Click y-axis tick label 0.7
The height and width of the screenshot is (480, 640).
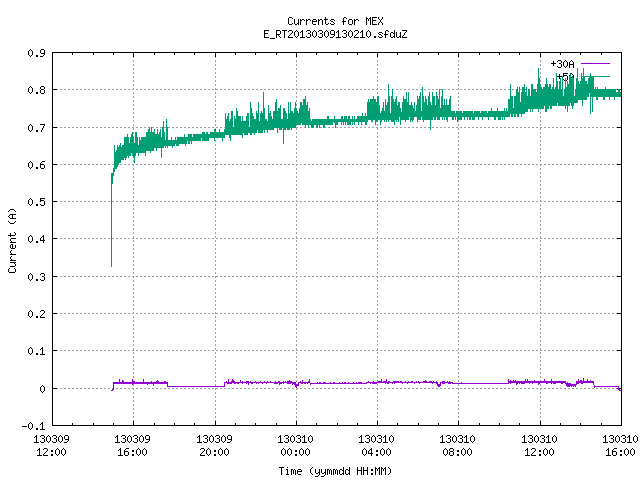point(36,128)
